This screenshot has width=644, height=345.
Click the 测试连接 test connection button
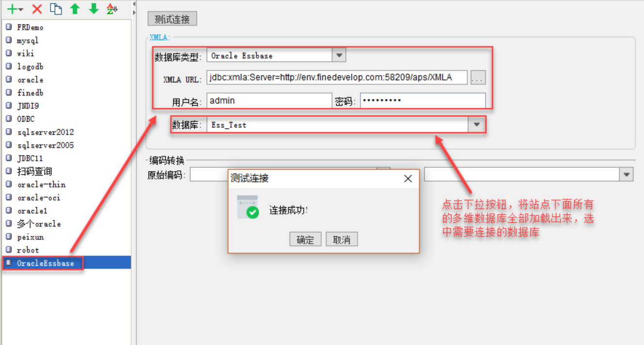(172, 19)
